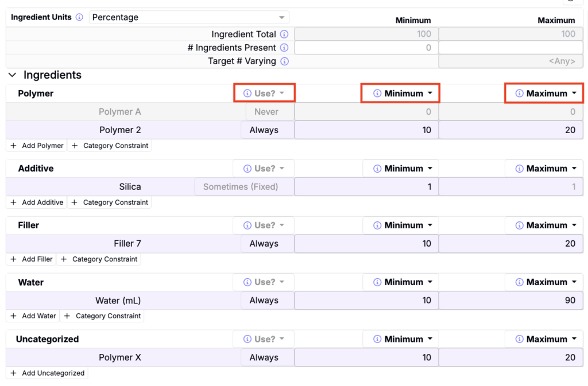Click Add Filler button
Viewport: 588px width, 386px height.
click(32, 259)
